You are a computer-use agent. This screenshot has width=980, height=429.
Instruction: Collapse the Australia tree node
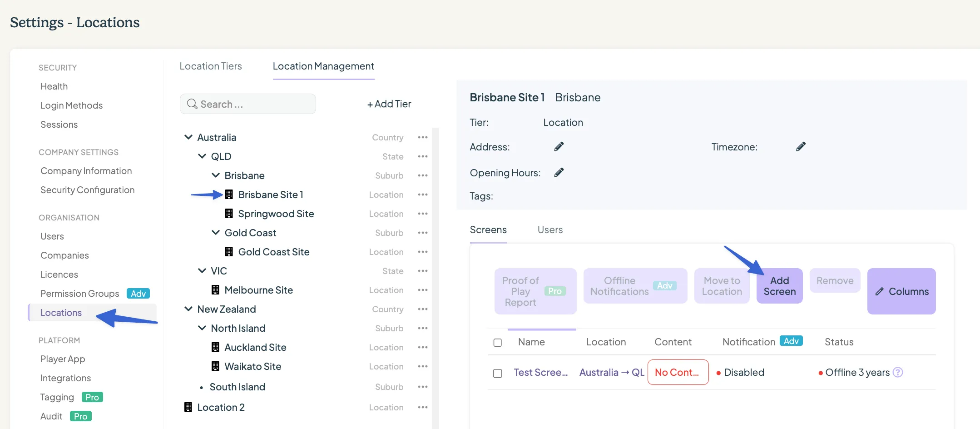coord(188,137)
